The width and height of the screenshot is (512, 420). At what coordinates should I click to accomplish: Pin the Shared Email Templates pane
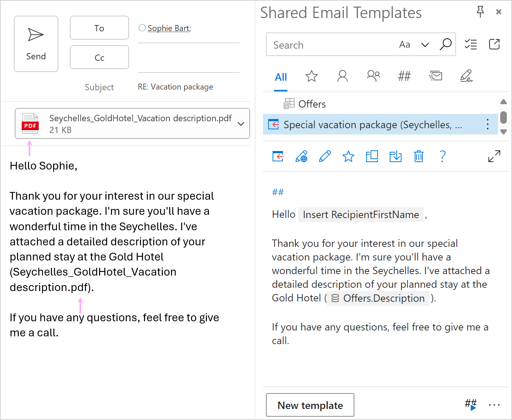click(480, 12)
